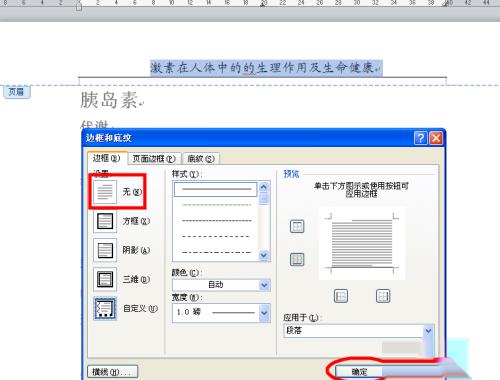
Task: Click the selected header text 激素在人体中
Action: [x=196, y=68]
